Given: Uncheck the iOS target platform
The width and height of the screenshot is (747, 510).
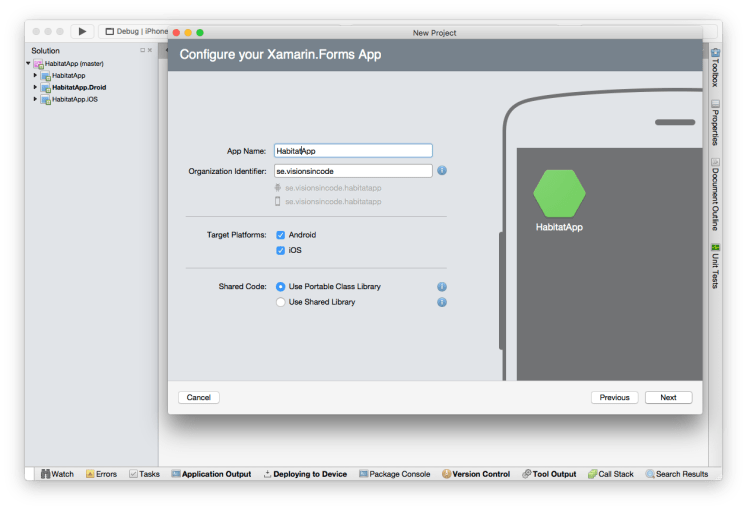Looking at the screenshot, I should point(281,250).
